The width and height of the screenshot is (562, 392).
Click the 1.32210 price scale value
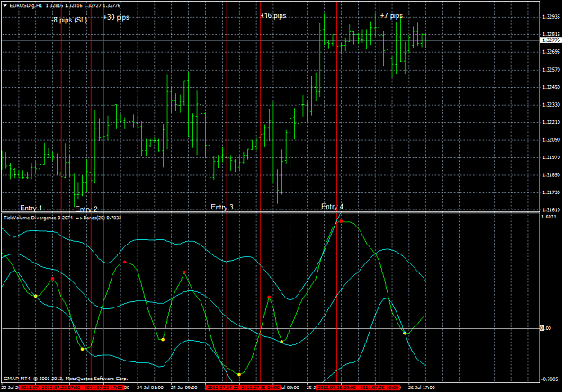(x=551, y=122)
